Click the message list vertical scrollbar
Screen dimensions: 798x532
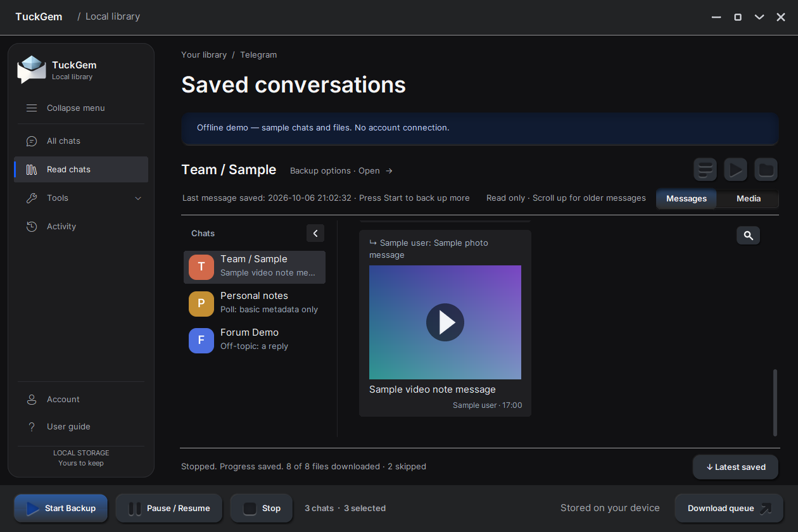coord(775,403)
